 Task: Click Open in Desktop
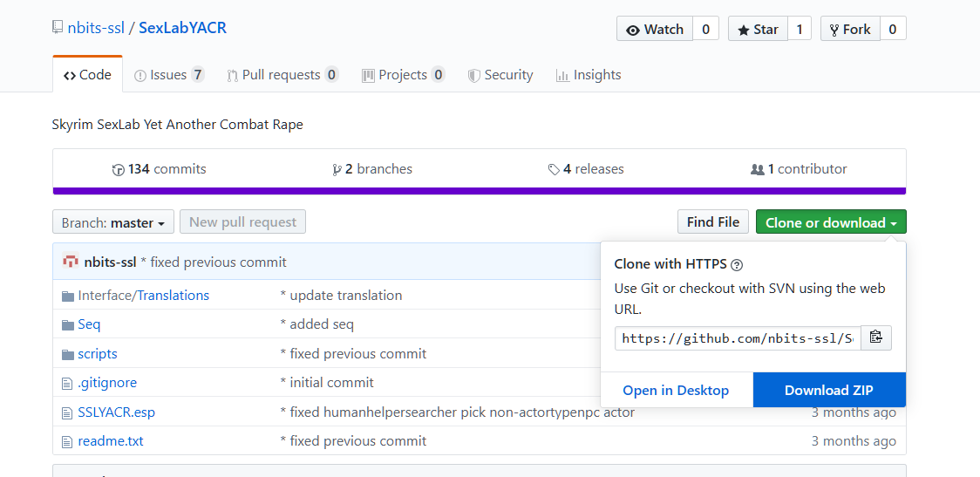pos(677,390)
